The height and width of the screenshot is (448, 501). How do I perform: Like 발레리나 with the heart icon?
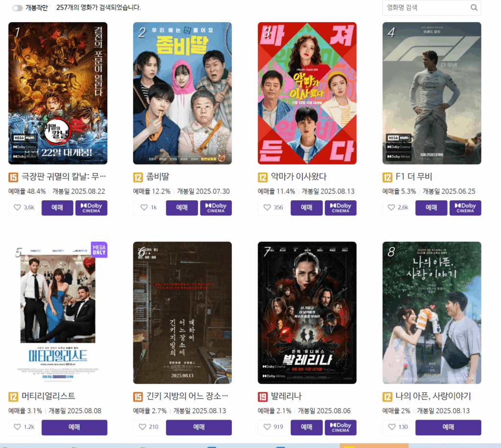point(267,427)
